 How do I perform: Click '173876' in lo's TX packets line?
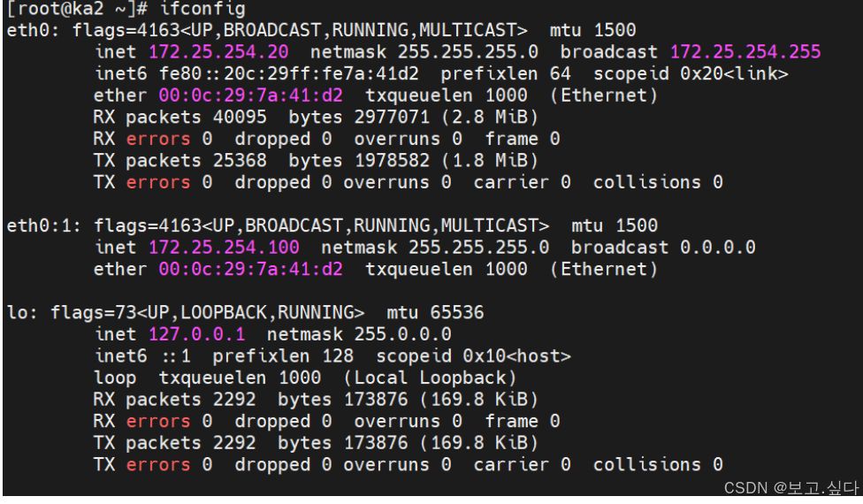coord(376,443)
